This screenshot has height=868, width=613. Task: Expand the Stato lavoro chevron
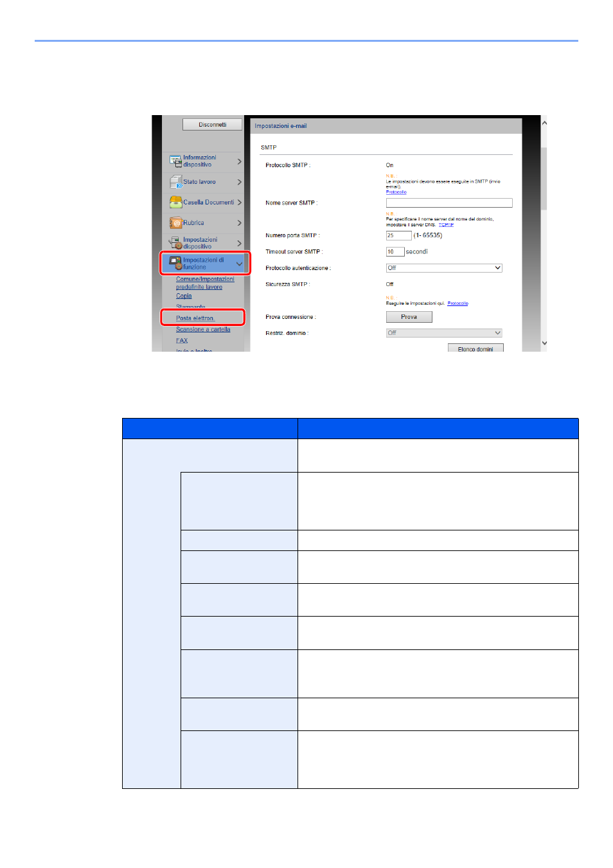pyautogui.click(x=239, y=182)
